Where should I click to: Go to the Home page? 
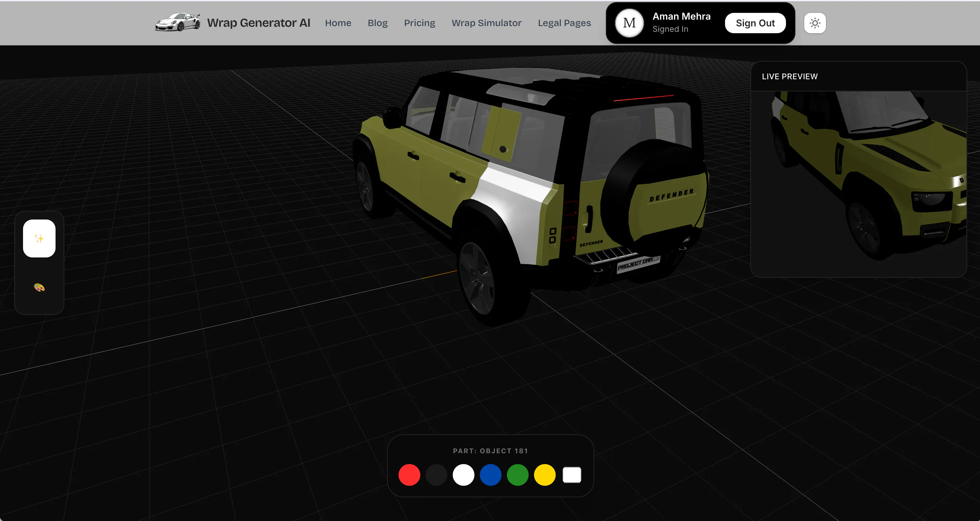(x=338, y=23)
